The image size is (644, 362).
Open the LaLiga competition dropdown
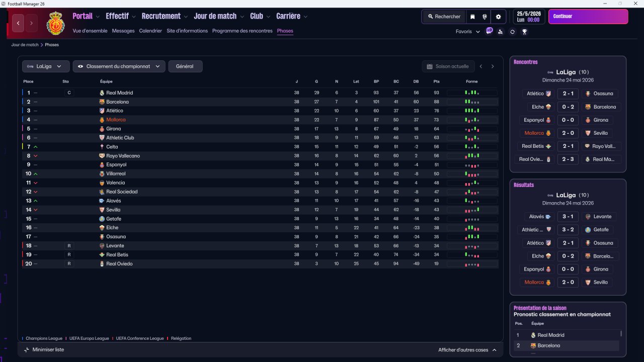point(46,66)
